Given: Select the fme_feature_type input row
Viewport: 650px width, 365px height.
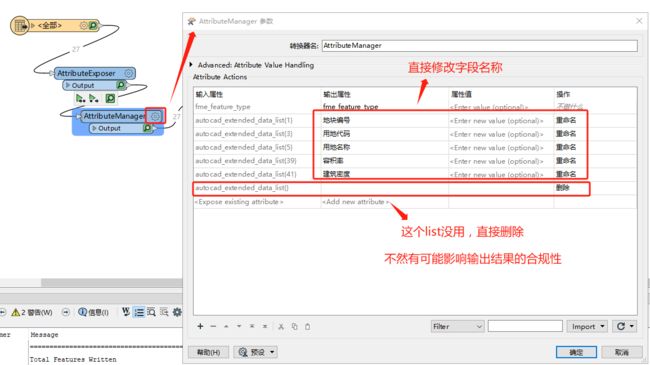Looking at the screenshot, I should pyautogui.click(x=257, y=107).
